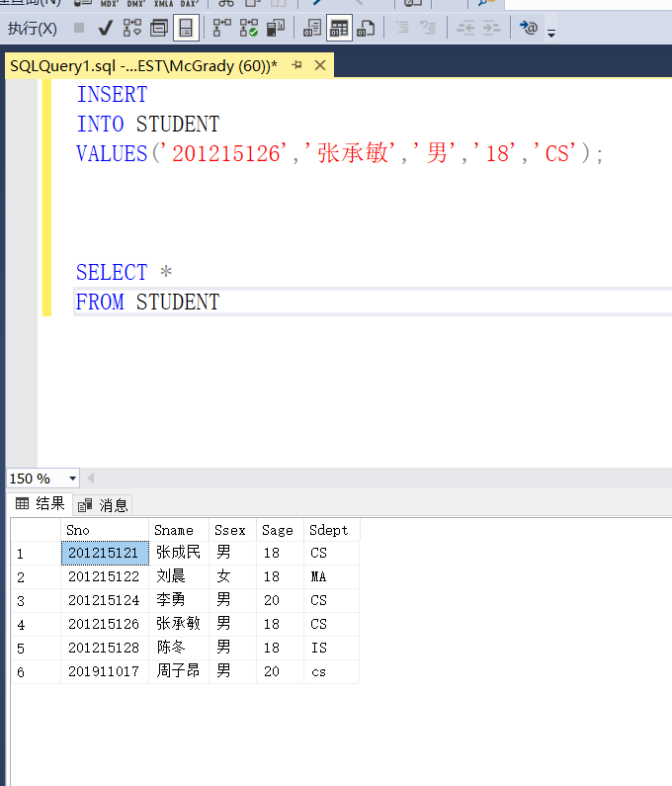Click Specify Values for Template Parameters icon
This screenshot has width=672, height=786.
(x=529, y=28)
